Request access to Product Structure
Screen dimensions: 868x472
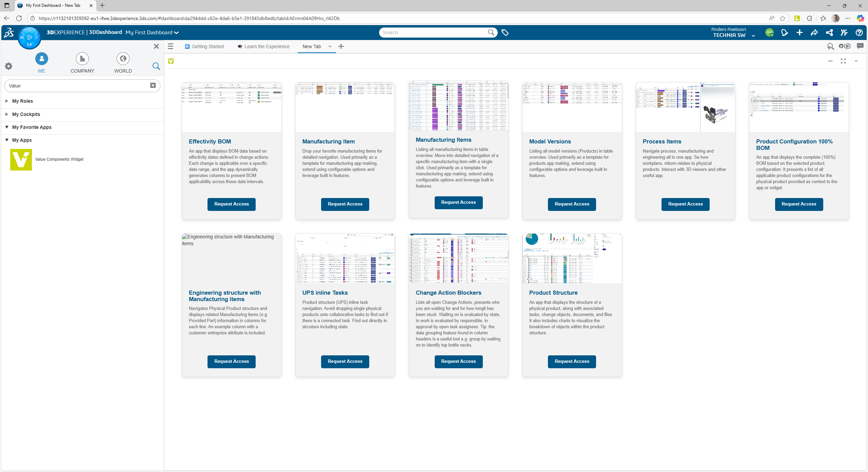point(572,361)
